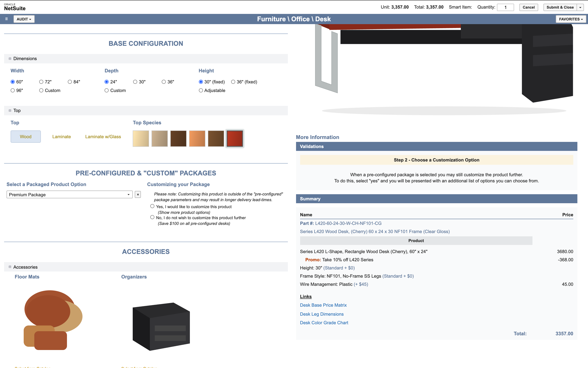Viewport: 588px width, 368px height.
Task: Open the Premium Package dropdown
Action: (x=69, y=194)
